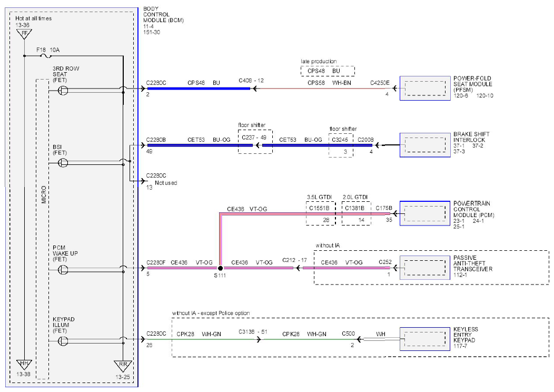Open the Keyless Entry Keypad box
Viewport: 554px width, 392px height.
click(425, 339)
